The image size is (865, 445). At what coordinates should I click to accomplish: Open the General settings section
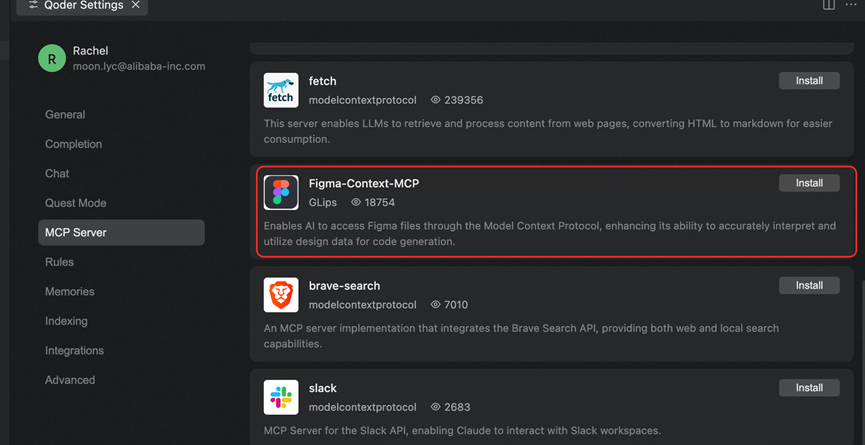[65, 115]
